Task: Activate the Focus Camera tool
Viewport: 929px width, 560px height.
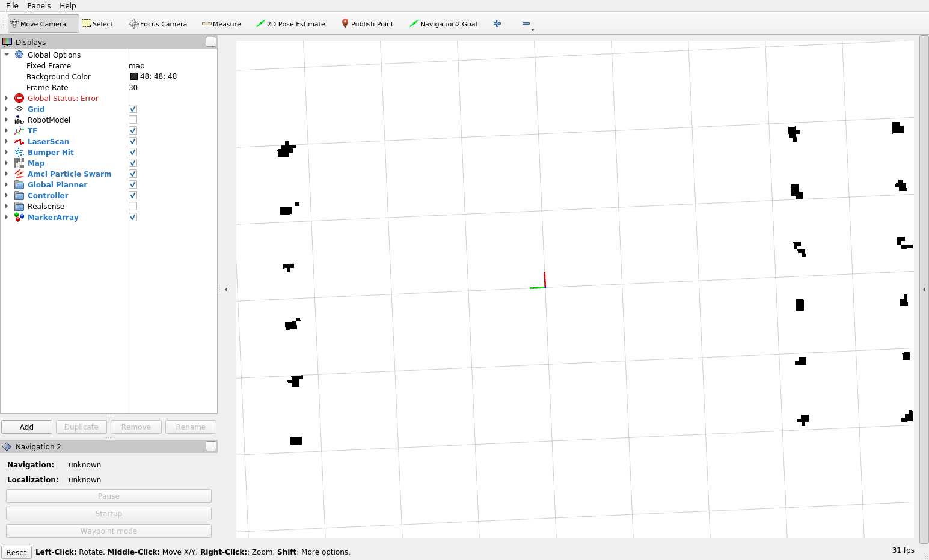Action: click(158, 23)
